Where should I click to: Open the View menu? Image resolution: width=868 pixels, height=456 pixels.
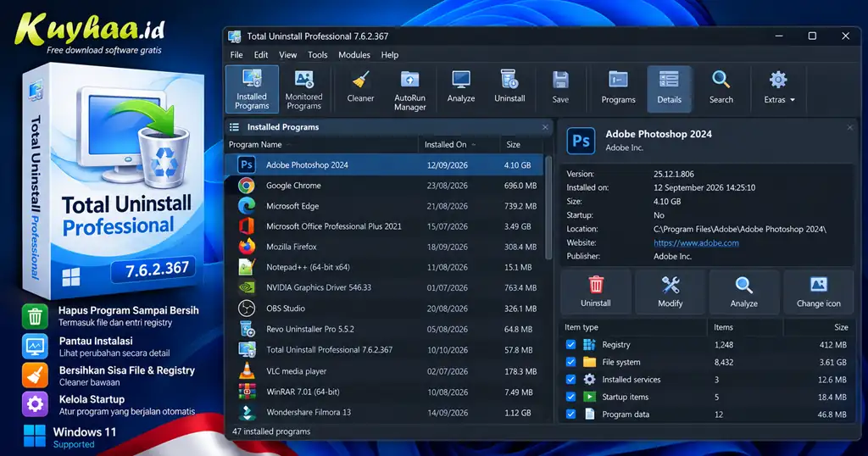288,55
